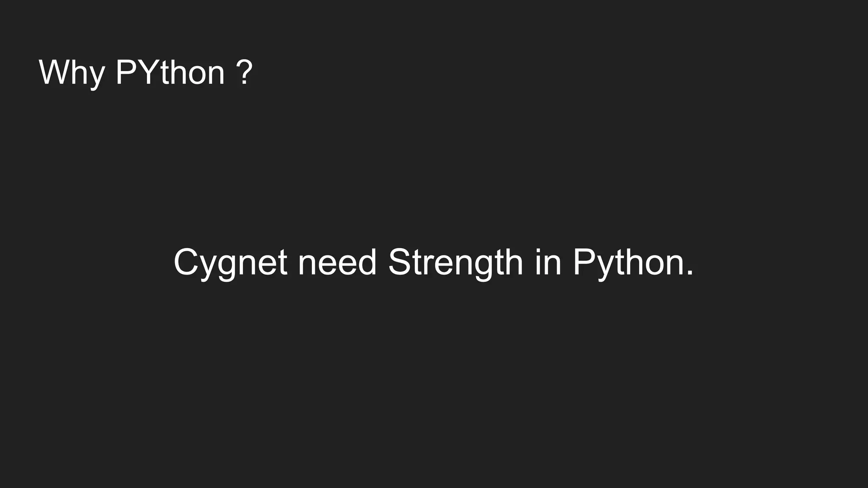The width and height of the screenshot is (868, 488).
Task: Click the word "PYthon" in the title
Action: coord(170,72)
